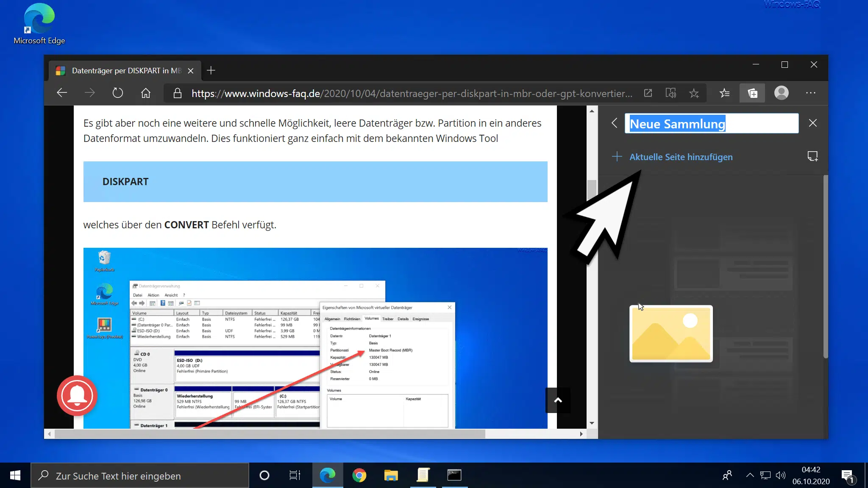Click the forward navigation arrow

click(90, 93)
